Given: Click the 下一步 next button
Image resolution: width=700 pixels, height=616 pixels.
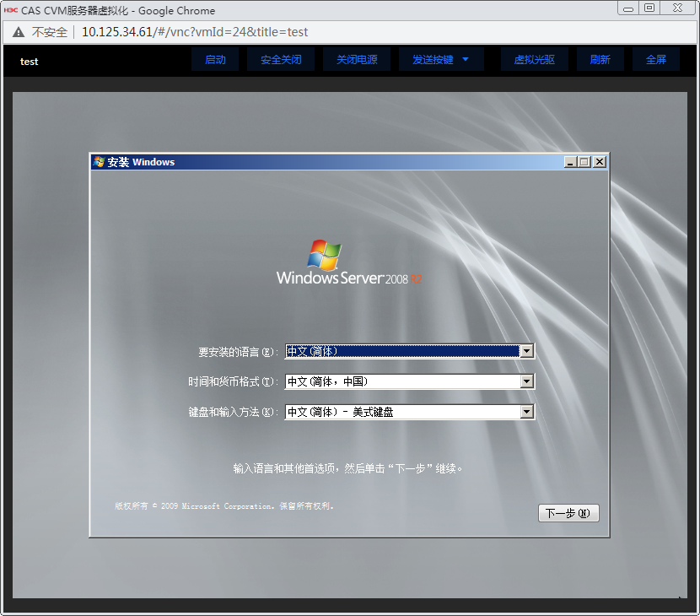Looking at the screenshot, I should tap(568, 513).
